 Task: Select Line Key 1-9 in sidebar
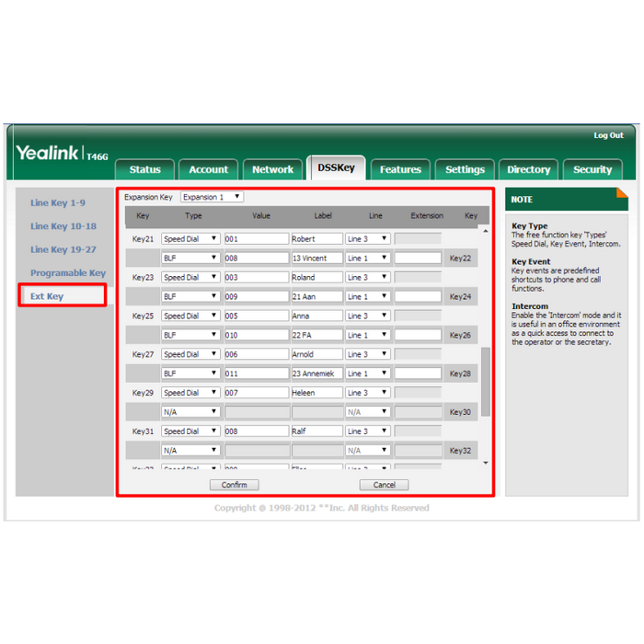click(57, 202)
